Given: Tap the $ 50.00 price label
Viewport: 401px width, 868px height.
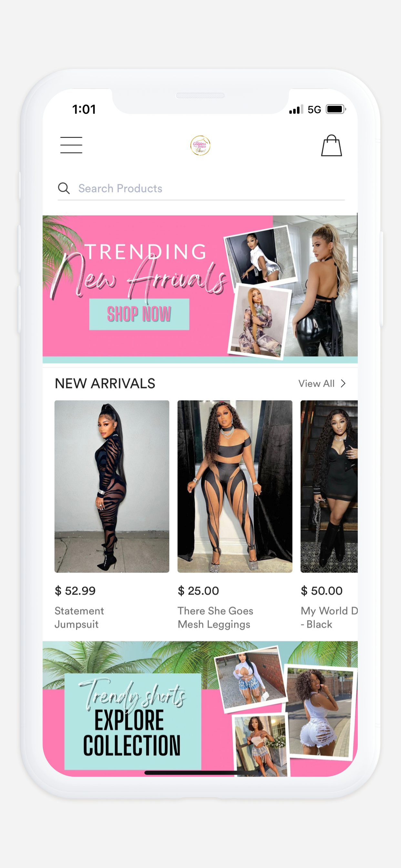Looking at the screenshot, I should 322,590.
